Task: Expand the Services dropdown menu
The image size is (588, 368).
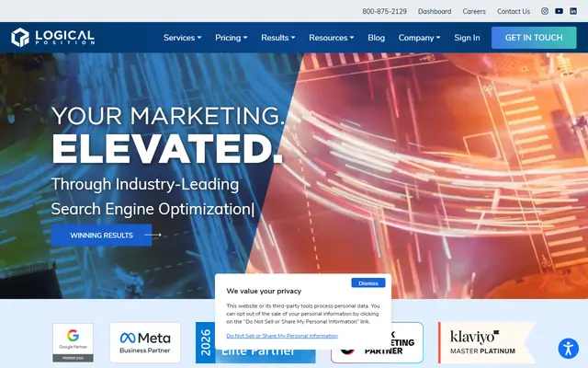Action: 182,38
